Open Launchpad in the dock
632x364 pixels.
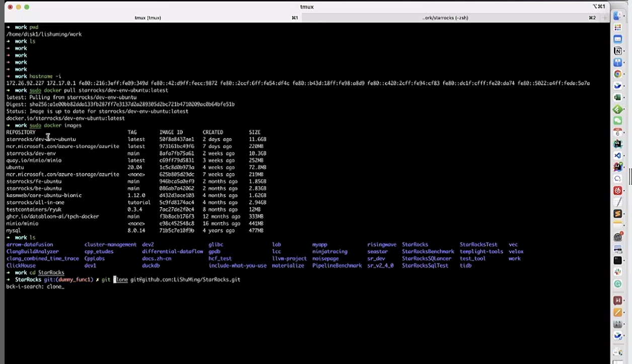click(x=617, y=28)
